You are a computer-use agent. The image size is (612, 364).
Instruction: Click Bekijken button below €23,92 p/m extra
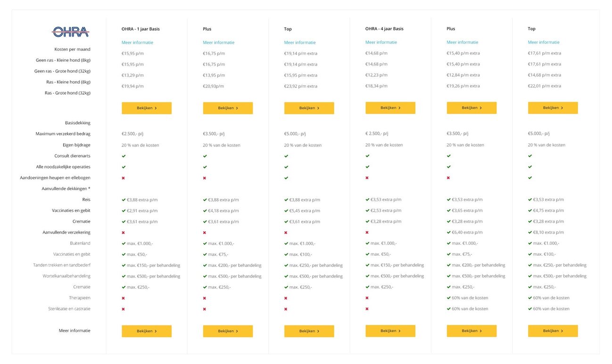(309, 108)
